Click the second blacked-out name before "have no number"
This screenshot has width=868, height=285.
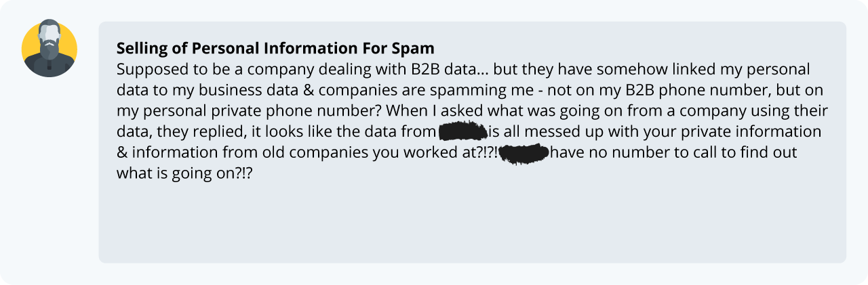tap(523, 152)
